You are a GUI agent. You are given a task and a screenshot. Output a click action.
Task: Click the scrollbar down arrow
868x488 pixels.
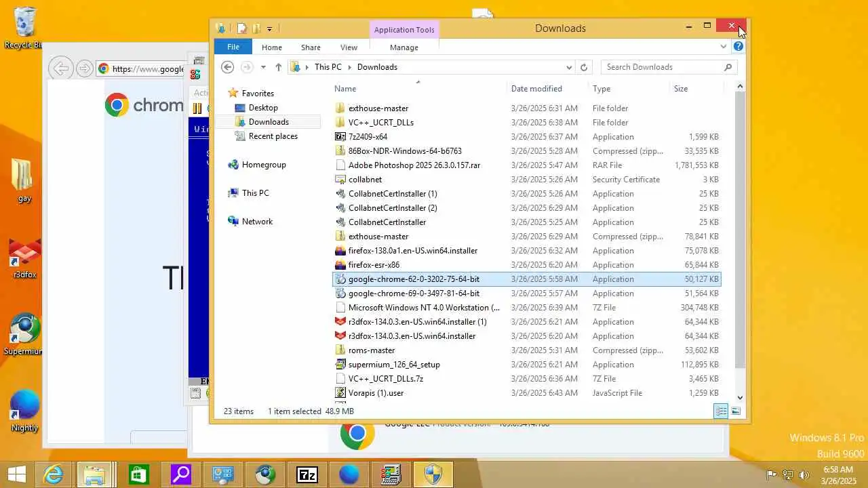[x=740, y=398]
